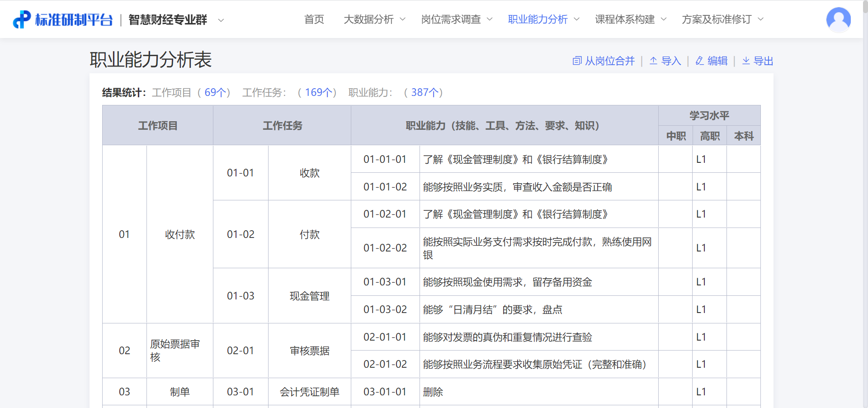Click the 编辑 link
This screenshot has width=868, height=408.
pyautogui.click(x=717, y=61)
